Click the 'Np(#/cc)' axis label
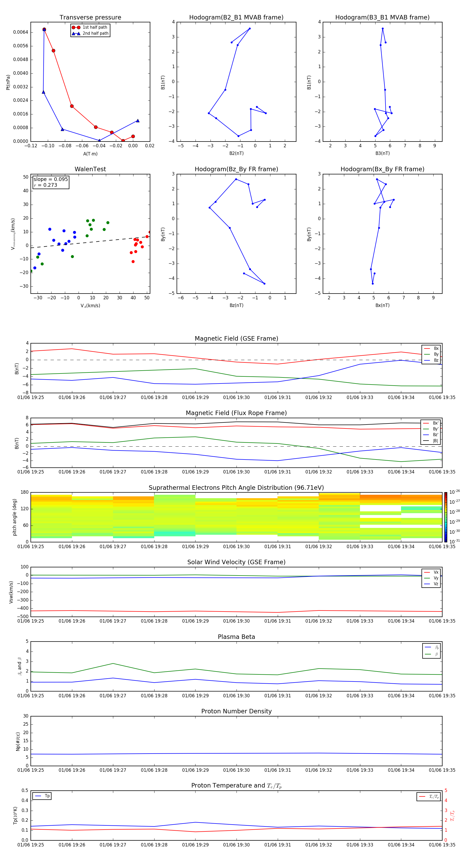 [18, 741]
